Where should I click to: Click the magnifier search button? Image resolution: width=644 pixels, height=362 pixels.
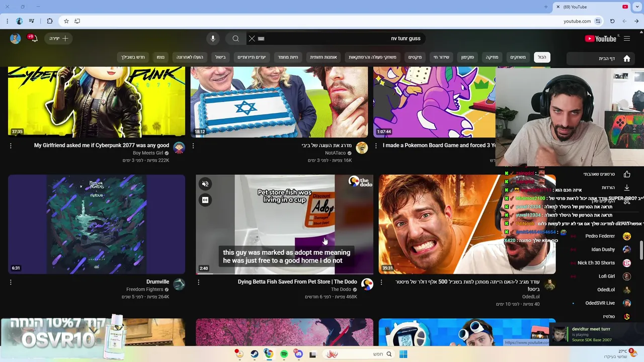[235, 39]
